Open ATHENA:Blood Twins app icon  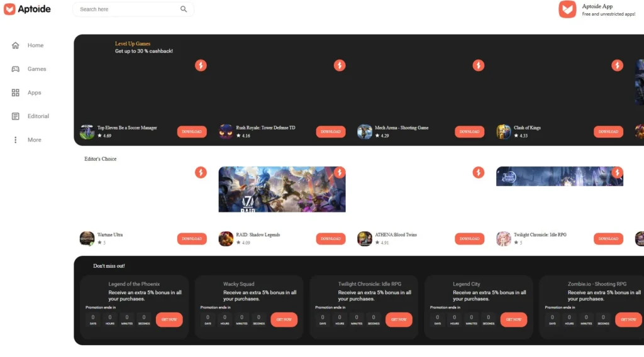[365, 239]
